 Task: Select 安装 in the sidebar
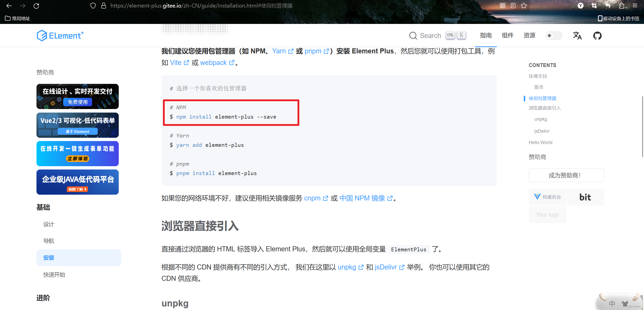(79, 258)
